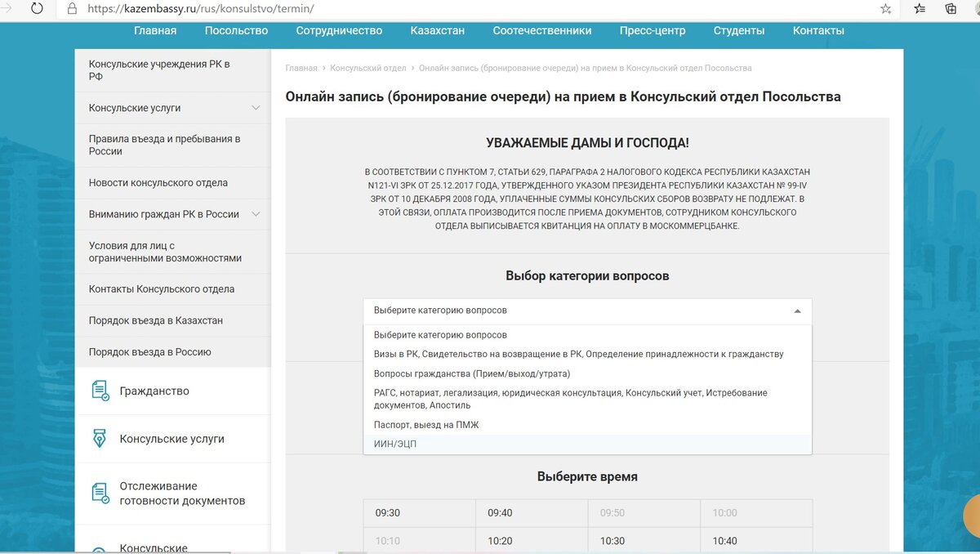
Task: Click the add-to-favorites star icon
Action: click(884, 10)
